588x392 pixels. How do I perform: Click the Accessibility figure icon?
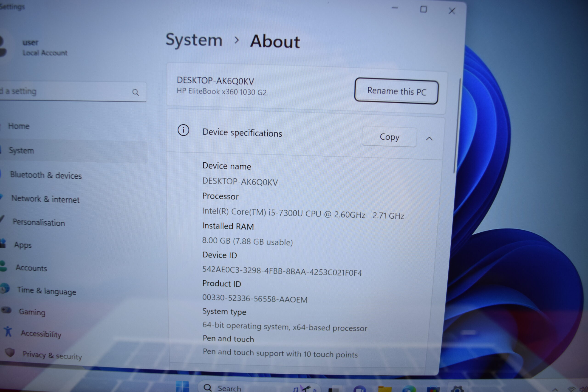8,332
